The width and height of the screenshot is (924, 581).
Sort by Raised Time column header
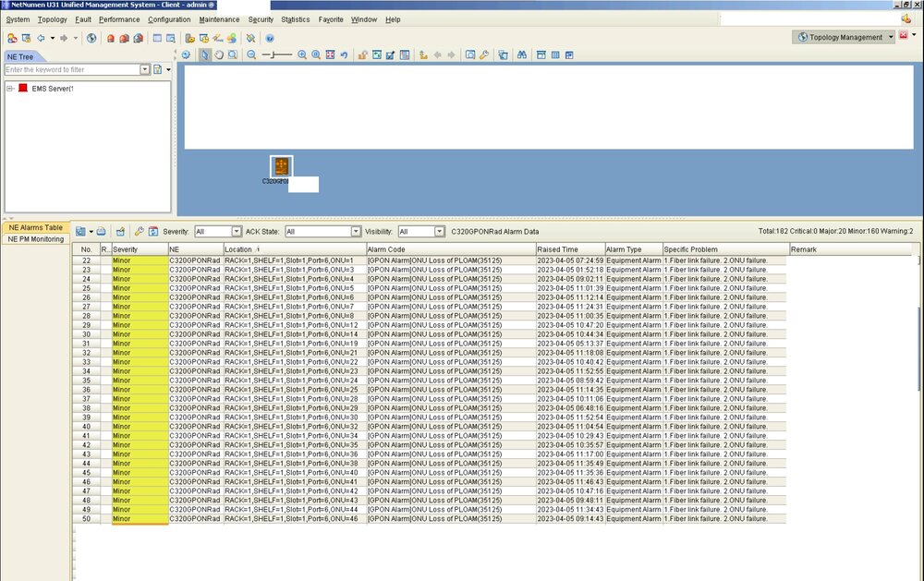pos(569,249)
